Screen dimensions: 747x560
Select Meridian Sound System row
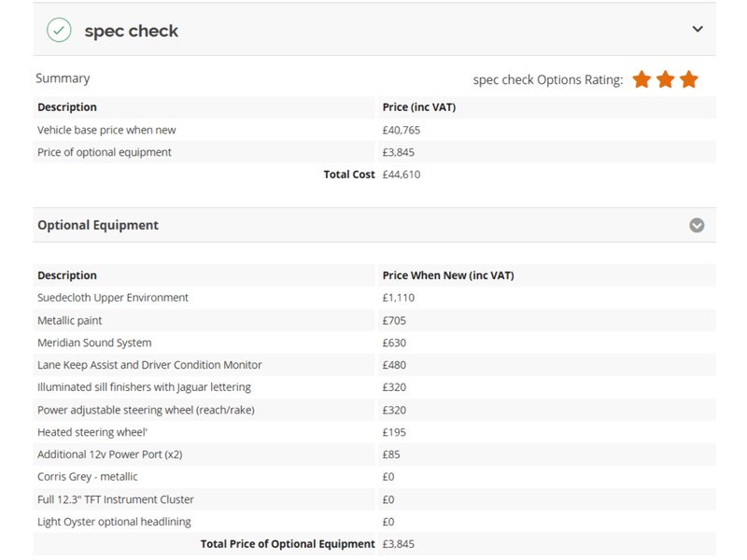point(374,343)
